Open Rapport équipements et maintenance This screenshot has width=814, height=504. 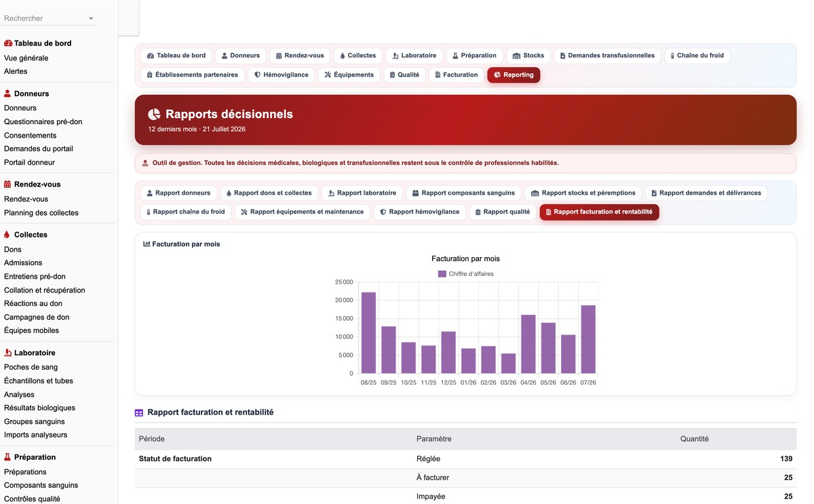coord(303,212)
